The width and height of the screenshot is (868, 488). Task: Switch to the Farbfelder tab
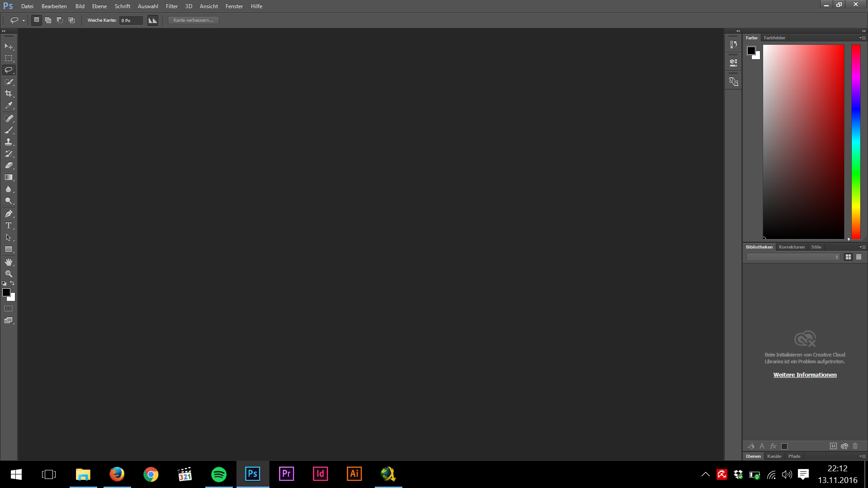pyautogui.click(x=774, y=38)
